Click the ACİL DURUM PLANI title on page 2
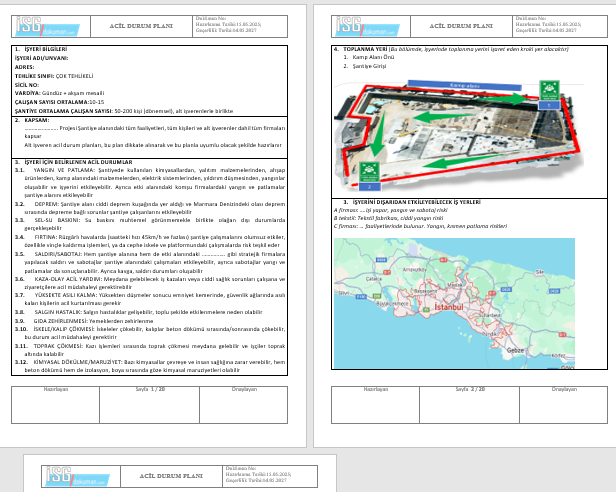The width and height of the screenshot is (616, 492). (x=461, y=26)
